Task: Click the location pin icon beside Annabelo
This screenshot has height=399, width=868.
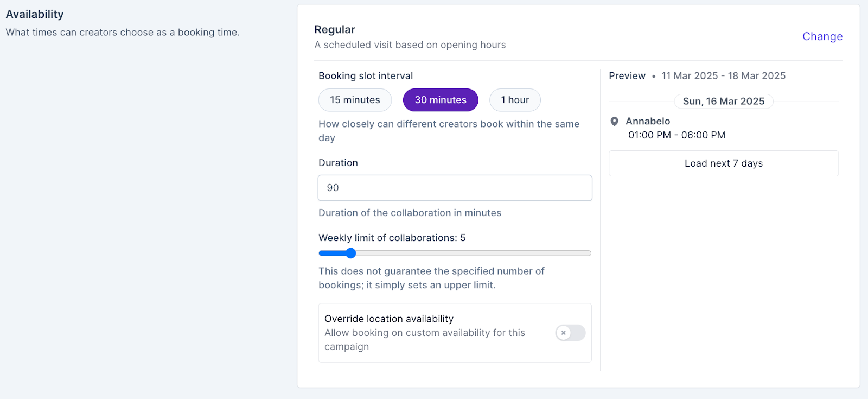Action: coord(615,121)
